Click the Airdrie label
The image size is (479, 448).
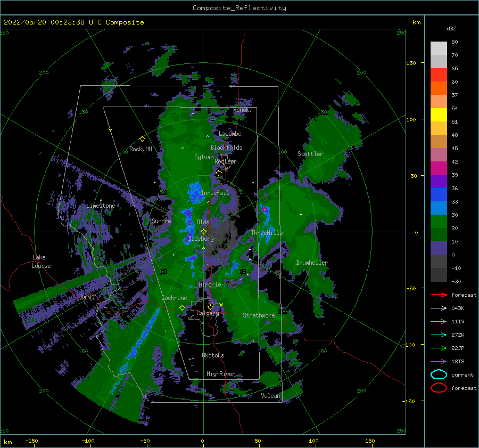[210, 284]
